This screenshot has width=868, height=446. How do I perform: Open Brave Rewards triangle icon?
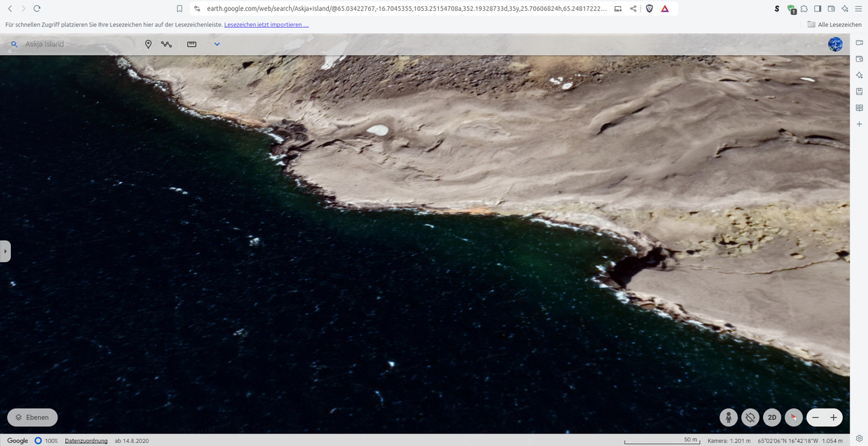[665, 9]
